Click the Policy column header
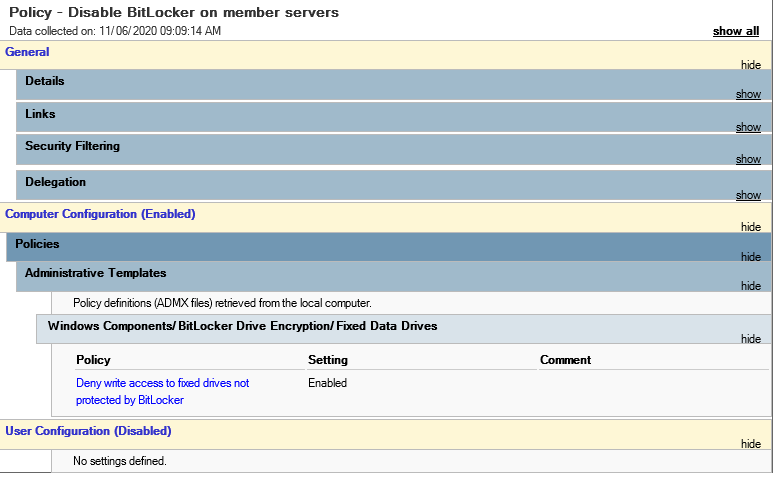The width and height of the screenshot is (781, 490). click(93, 360)
